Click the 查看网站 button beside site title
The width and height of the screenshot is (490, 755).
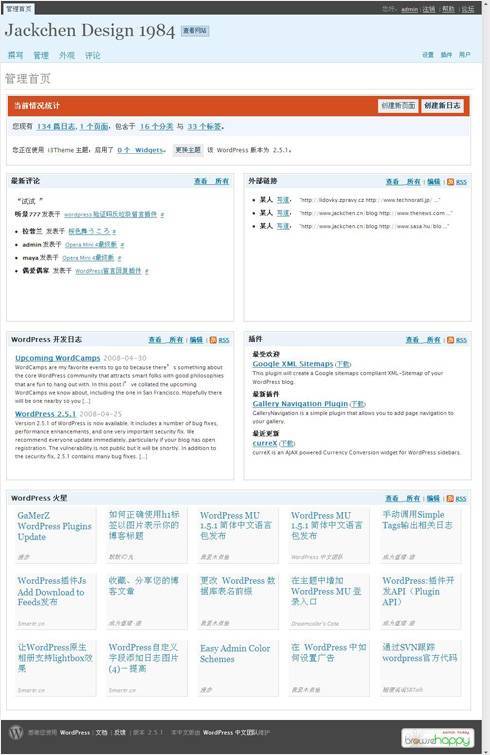(x=195, y=31)
